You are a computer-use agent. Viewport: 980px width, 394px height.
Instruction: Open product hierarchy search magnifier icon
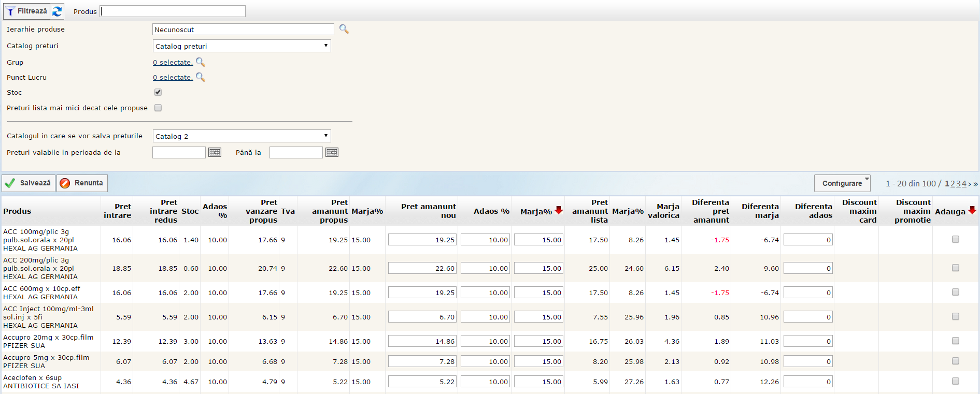coord(344,29)
